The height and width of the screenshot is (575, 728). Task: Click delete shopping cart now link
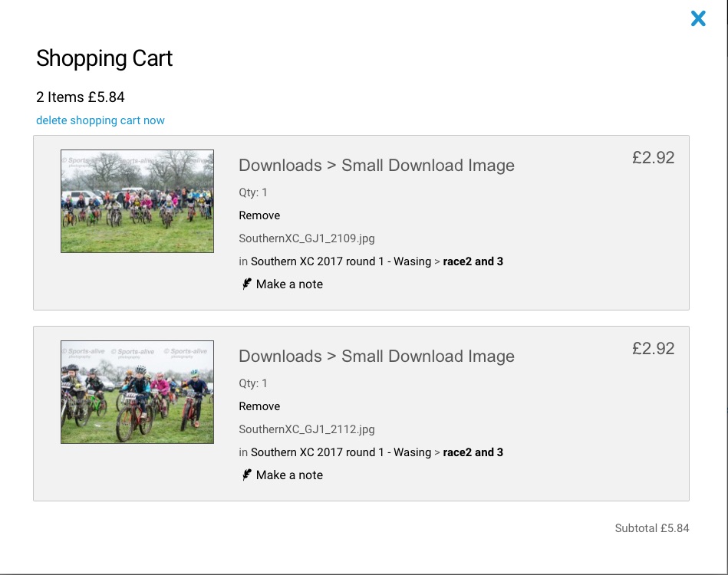[100, 120]
